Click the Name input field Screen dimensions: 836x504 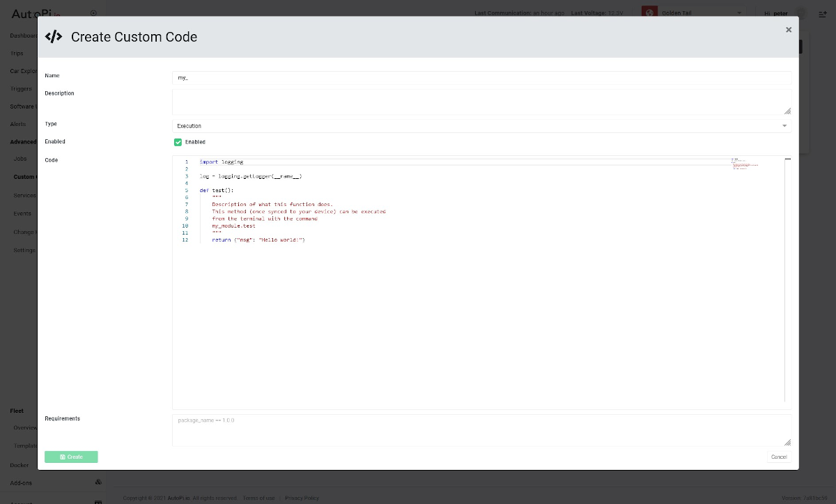[x=481, y=78]
